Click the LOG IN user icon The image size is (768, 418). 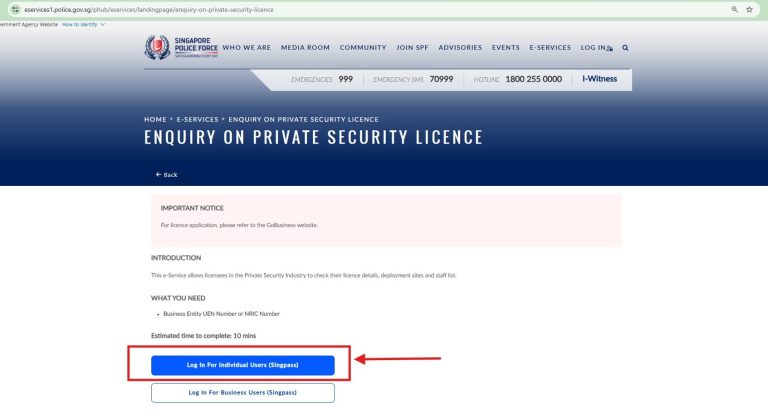(x=610, y=48)
